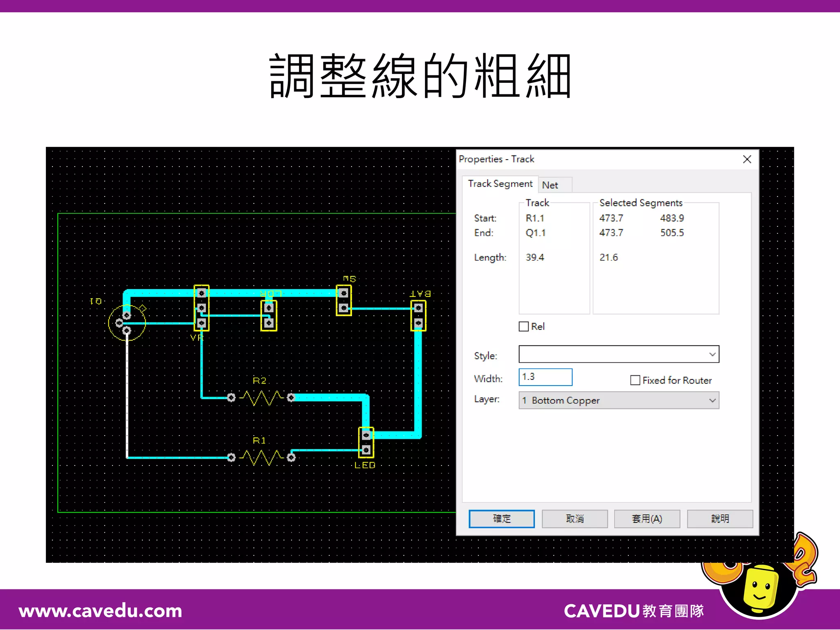This screenshot has height=630, width=840.
Task: Click the Width input field
Action: pyautogui.click(x=545, y=377)
